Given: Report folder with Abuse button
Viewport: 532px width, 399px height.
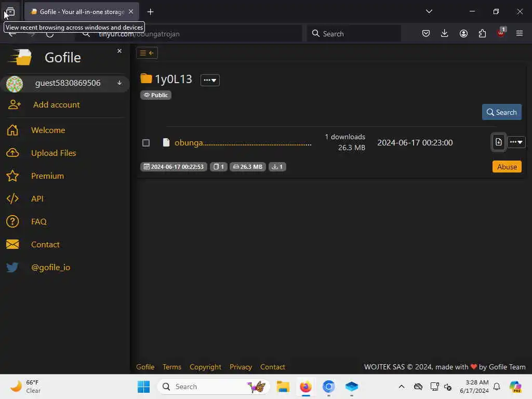Looking at the screenshot, I should click(x=507, y=167).
